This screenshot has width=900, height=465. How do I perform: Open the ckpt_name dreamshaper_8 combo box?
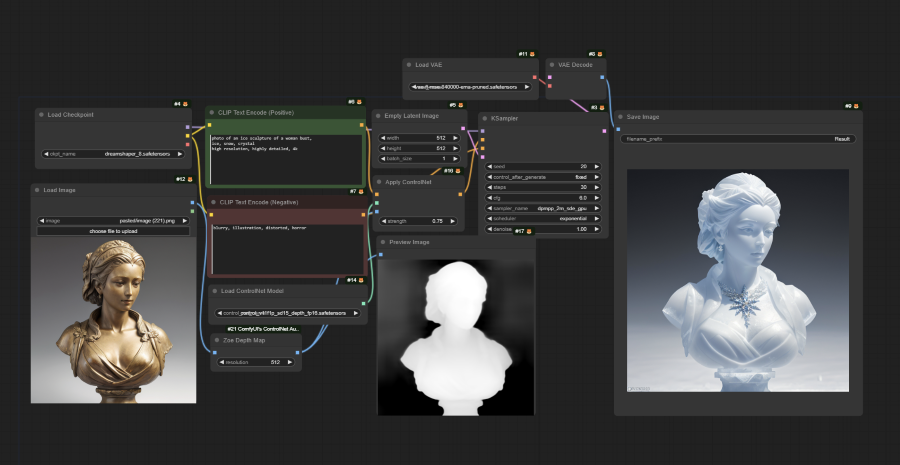click(113, 154)
